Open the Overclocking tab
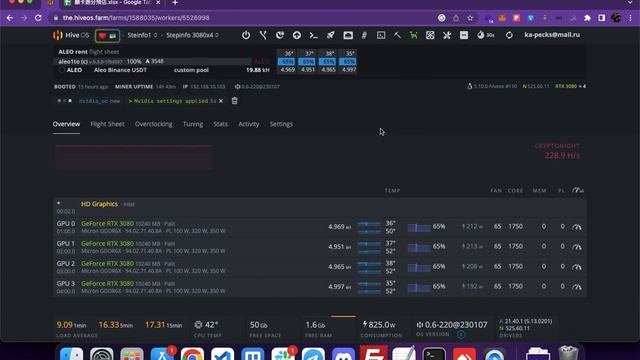 [x=153, y=124]
